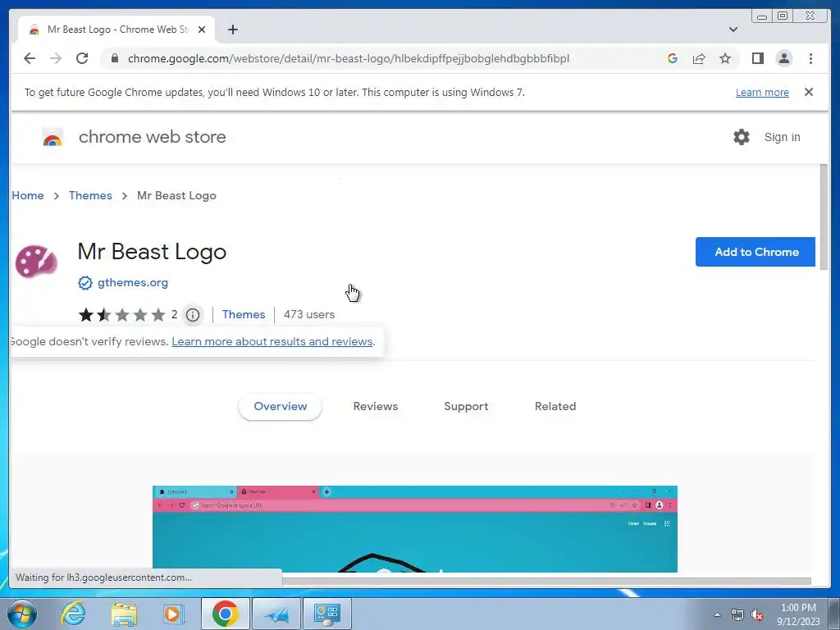Click the muted volume tray icon
Viewport: 840px width, 630px height.
click(x=757, y=614)
